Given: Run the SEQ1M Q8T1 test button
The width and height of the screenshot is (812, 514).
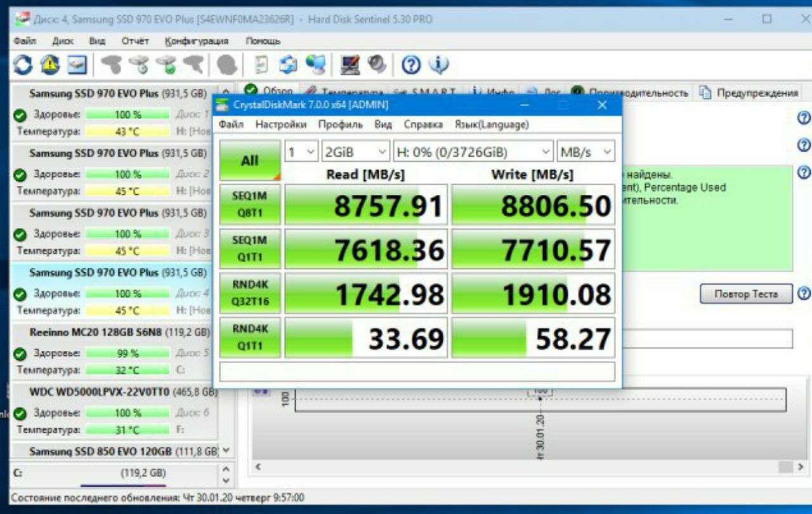Looking at the screenshot, I should pyautogui.click(x=250, y=204).
